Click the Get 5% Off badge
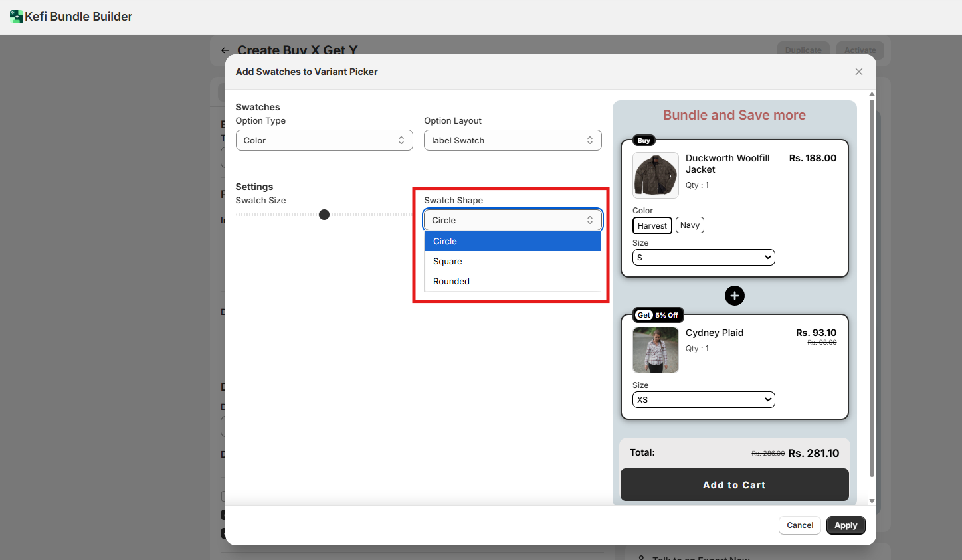 point(658,315)
